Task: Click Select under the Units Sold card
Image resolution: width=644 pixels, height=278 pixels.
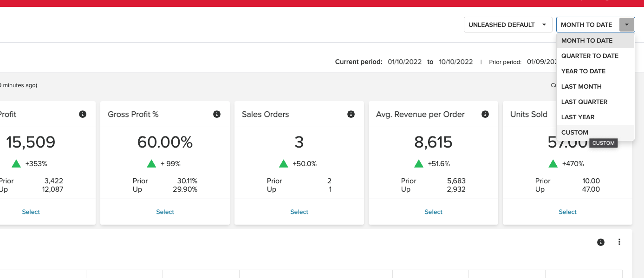Action: (x=567, y=212)
